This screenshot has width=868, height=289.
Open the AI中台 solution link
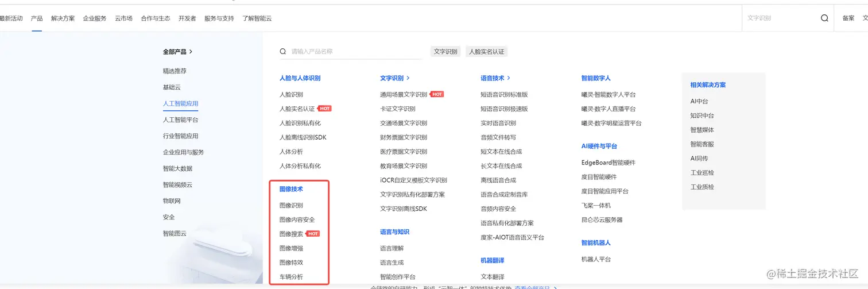pos(699,101)
